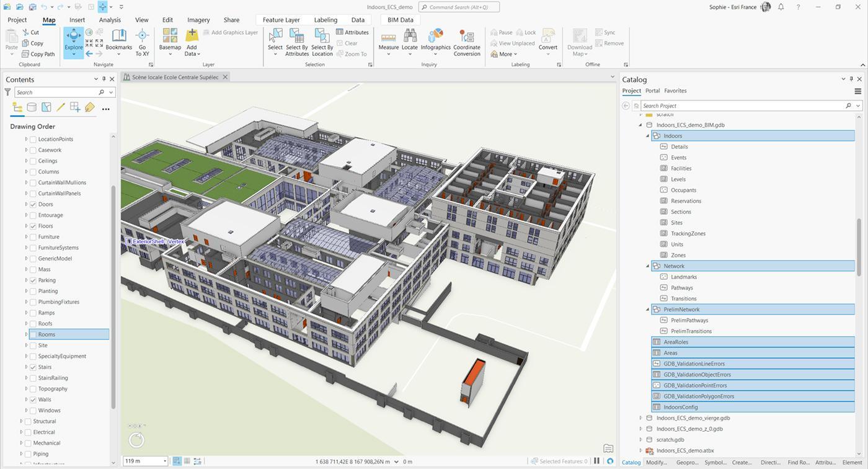Open the Bookmarks gallery

point(118,42)
